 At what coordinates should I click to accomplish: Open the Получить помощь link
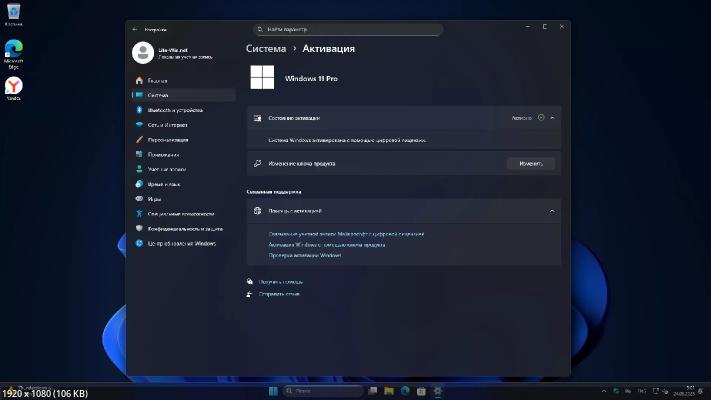click(280, 282)
